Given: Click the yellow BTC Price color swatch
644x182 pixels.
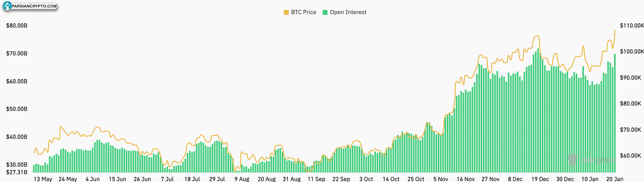Looking at the screenshot, I should pos(286,12).
